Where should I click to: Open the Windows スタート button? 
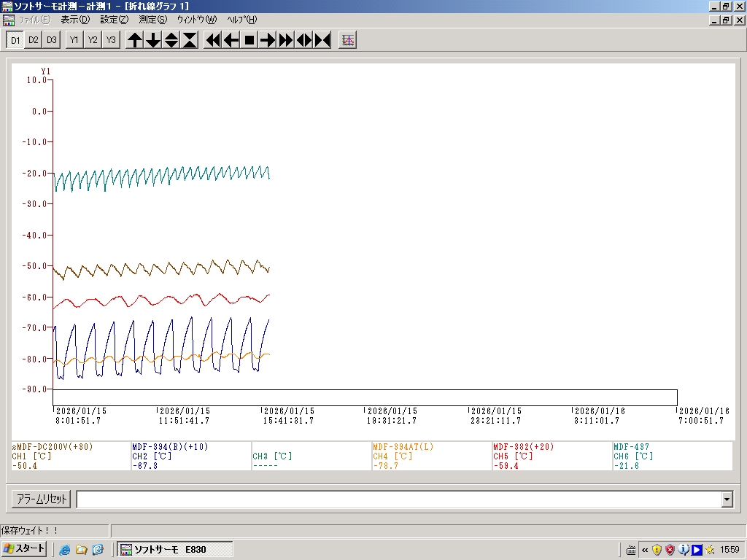[25, 548]
